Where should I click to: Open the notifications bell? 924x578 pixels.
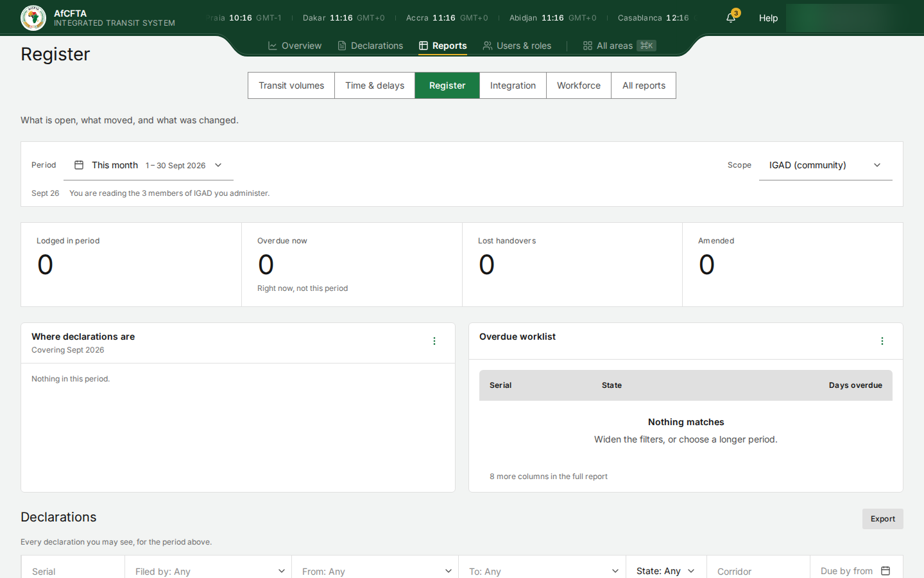[x=731, y=18]
